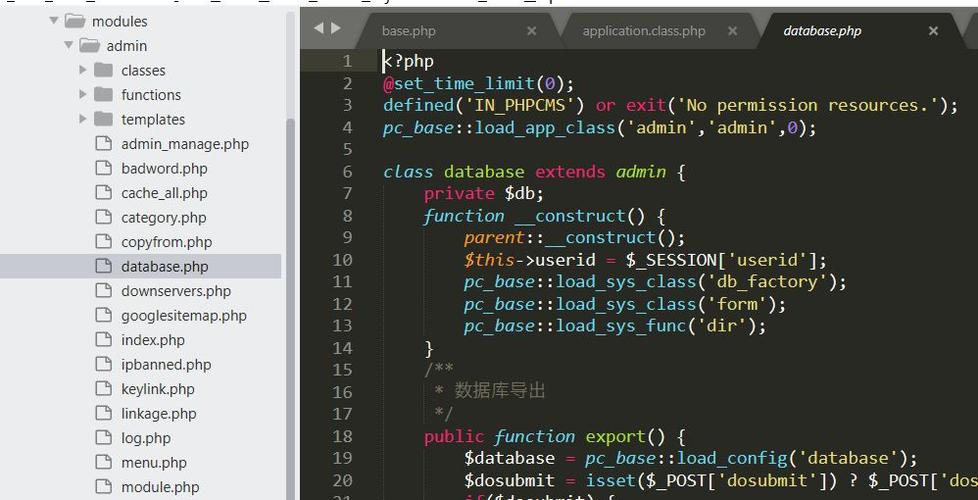Click file icon beside admin_manage.php
This screenshot has height=500, width=978.
103,143
